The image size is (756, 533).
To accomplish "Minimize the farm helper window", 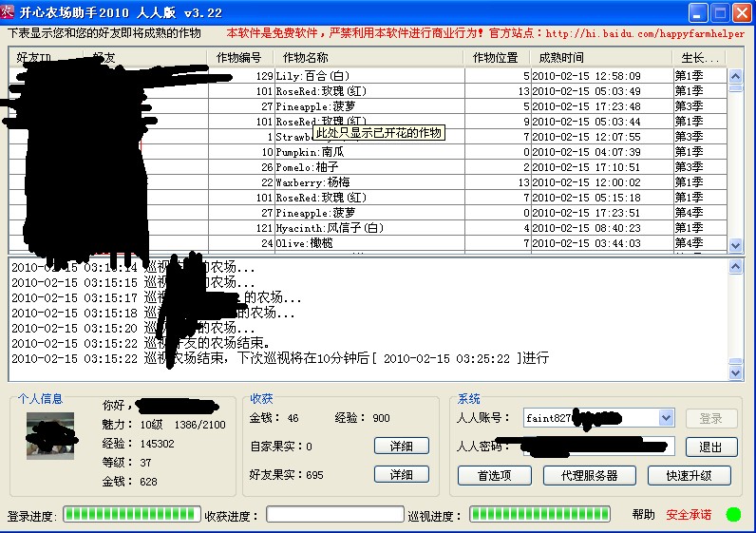I will (698, 12).
